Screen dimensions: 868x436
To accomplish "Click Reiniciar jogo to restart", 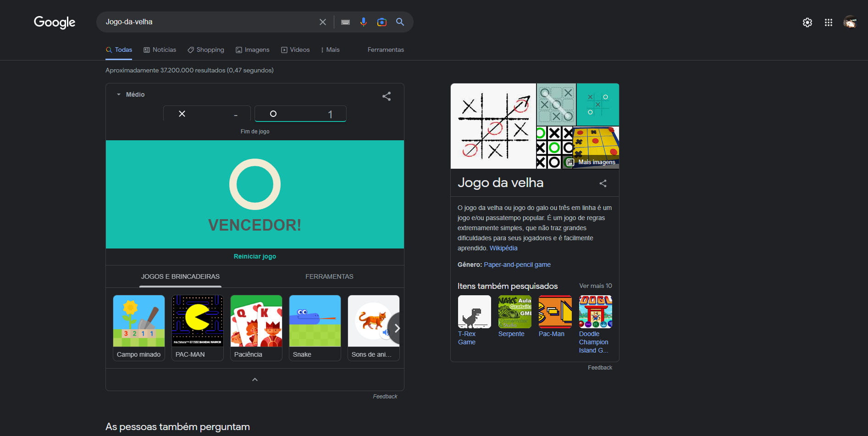I will pos(255,256).
